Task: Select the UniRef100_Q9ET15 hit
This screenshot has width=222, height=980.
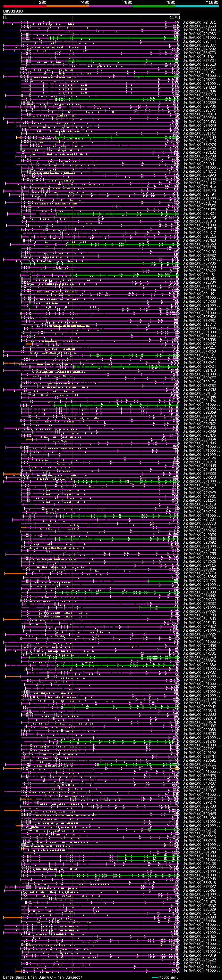Action: click(199, 229)
